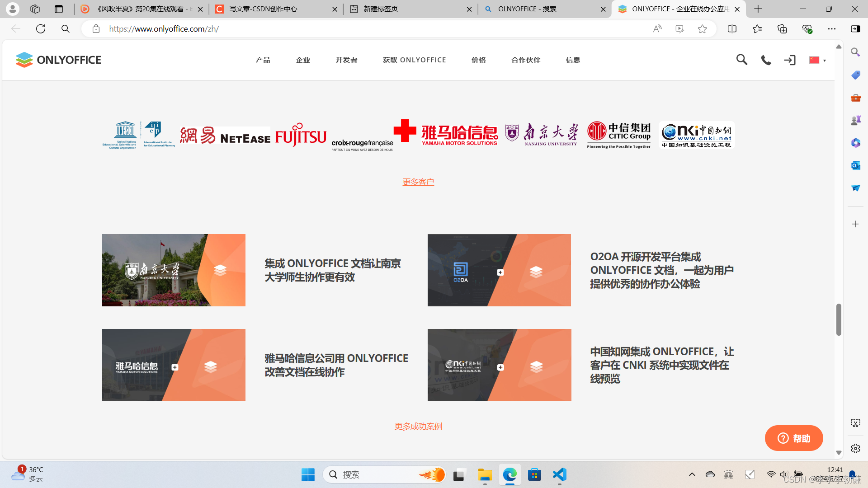Open the 集成 ONLYOFFICE 文档让南京大学 headline
This screenshot has height=488, width=868.
pos(333,270)
